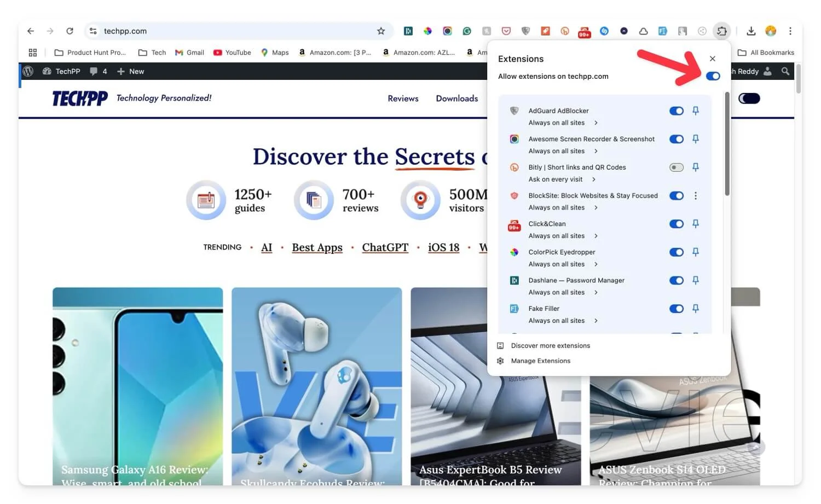Toggle Allow extensions on techpp.com
The height and width of the screenshot is (504, 821).
713,76
